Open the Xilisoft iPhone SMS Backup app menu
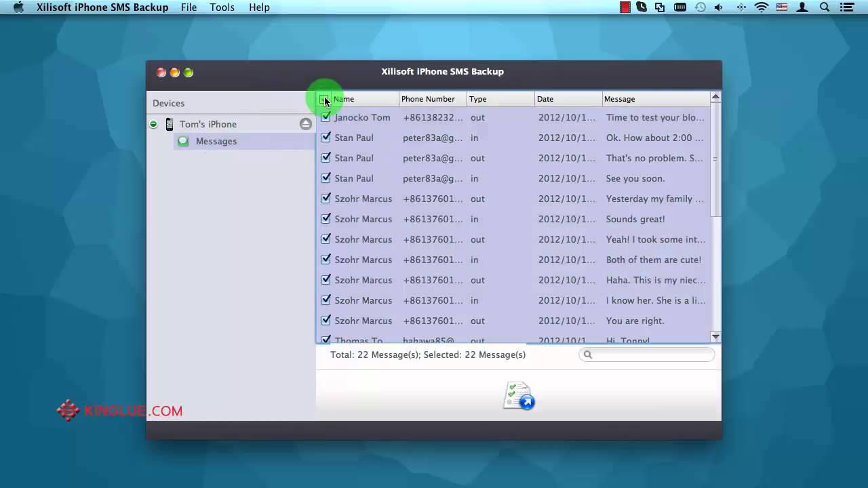868x488 pixels. (x=102, y=7)
